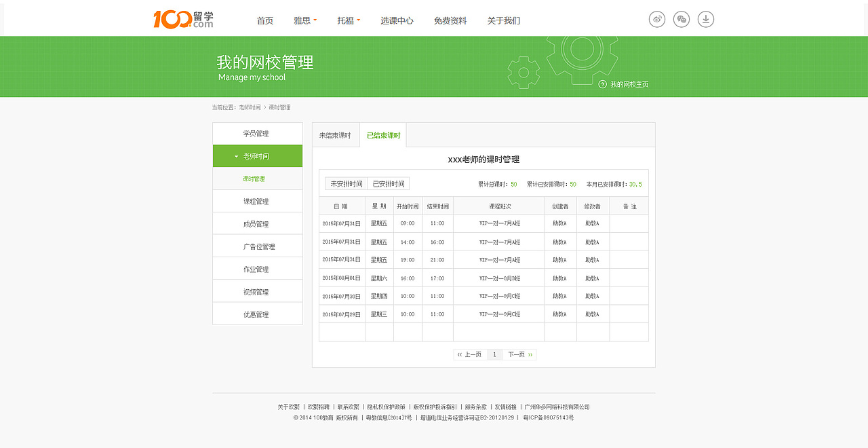Open the Weibo social icon
This screenshot has height=448, width=868.
657,20
